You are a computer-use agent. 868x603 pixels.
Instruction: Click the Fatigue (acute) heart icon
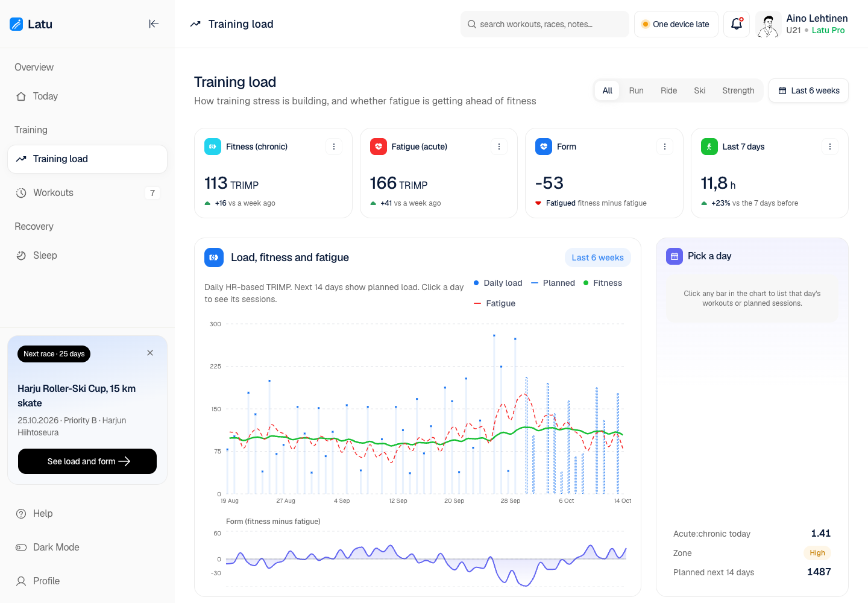click(379, 147)
